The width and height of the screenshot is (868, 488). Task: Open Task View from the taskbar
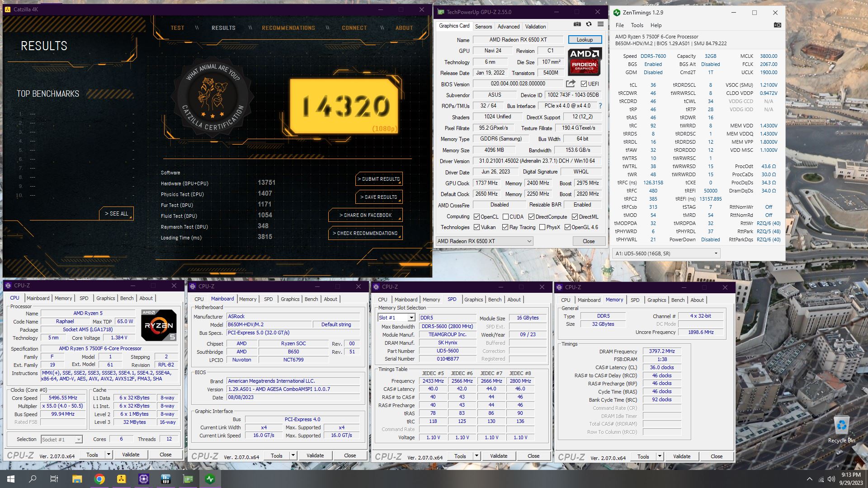(x=54, y=479)
